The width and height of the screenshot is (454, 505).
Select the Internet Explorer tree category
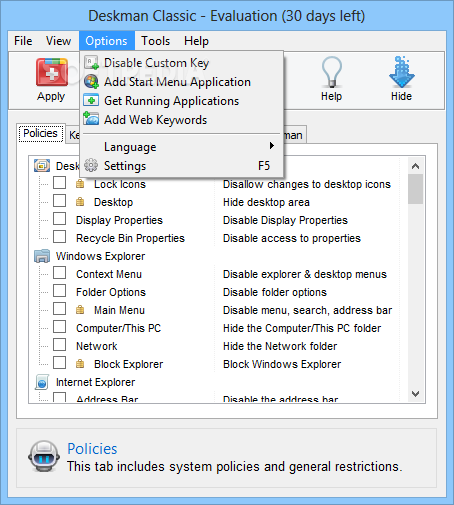[x=95, y=382]
